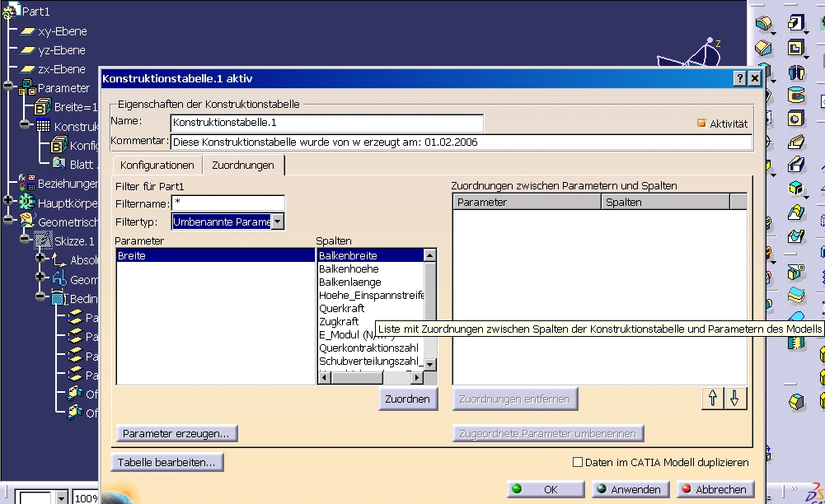Select the Hole tool in the right toolbar
This screenshot has height=504, width=825.
795,119
